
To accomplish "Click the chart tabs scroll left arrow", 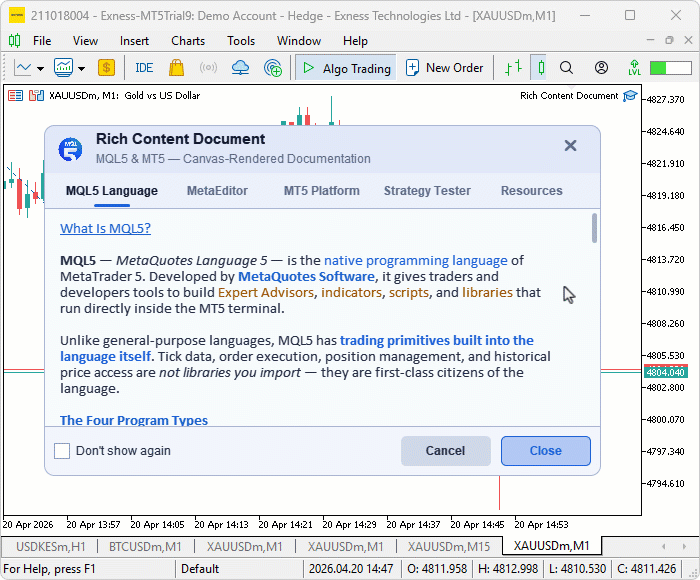I will point(664,547).
